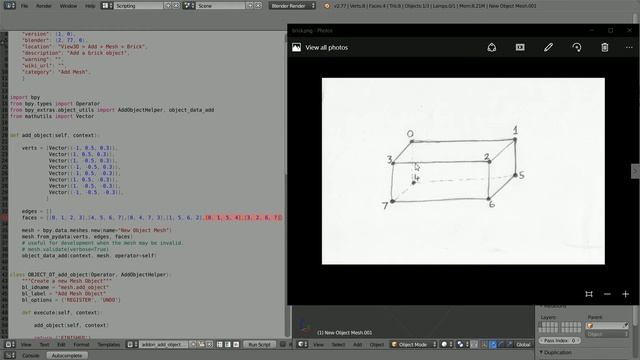Click the next photo arrow at right edge

point(636,171)
